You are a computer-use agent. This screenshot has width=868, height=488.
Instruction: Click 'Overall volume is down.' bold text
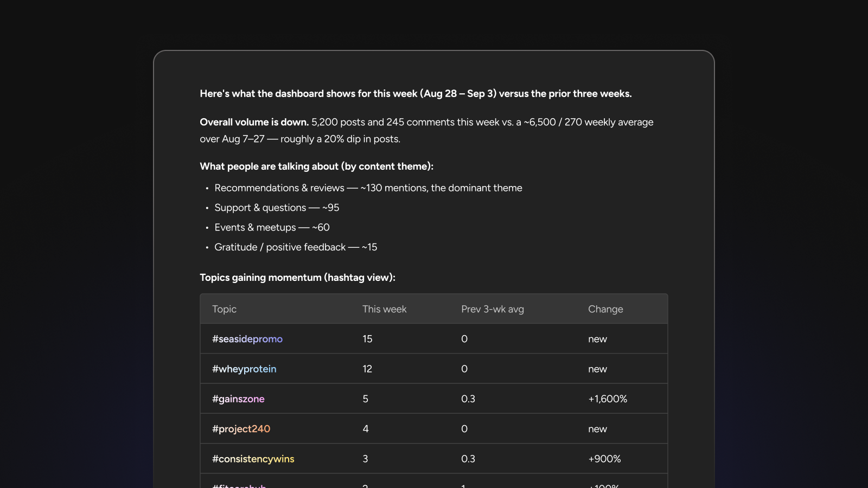click(x=254, y=122)
